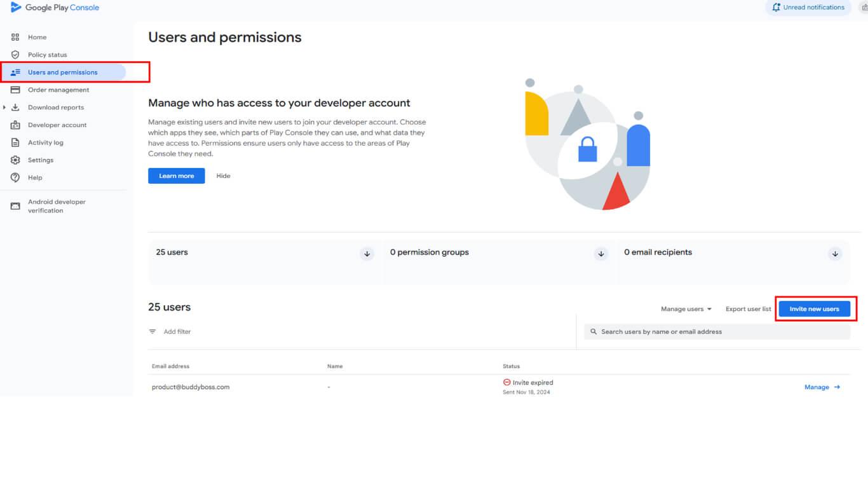Expand the 0 email recipients card
Screen dimensions: 868x489
835,254
